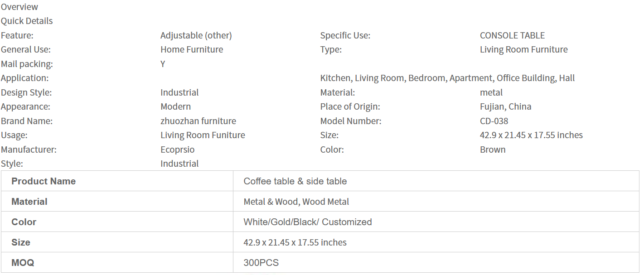Click the Fujian, China place of origin
This screenshot has width=644, height=275.
(505, 106)
